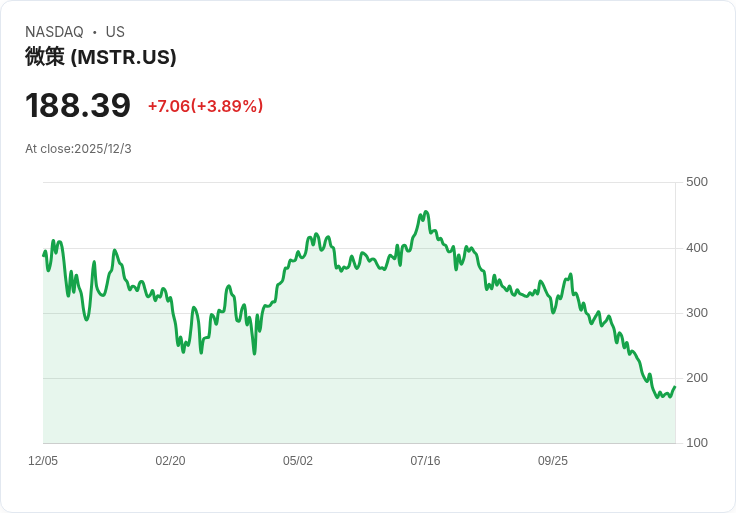
Task: Click the 188.39 closing price
Action: pos(78,105)
